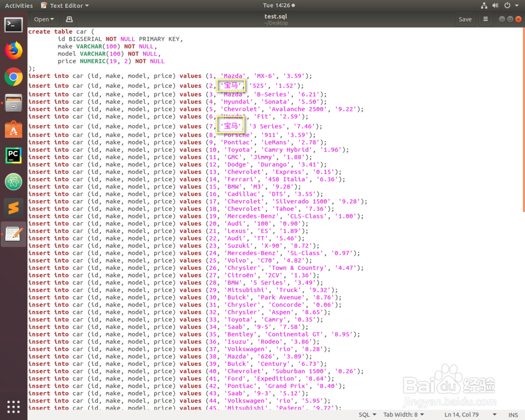Open the volume indicator in top bar
This screenshot has width=525, height=420.
tap(496, 5)
